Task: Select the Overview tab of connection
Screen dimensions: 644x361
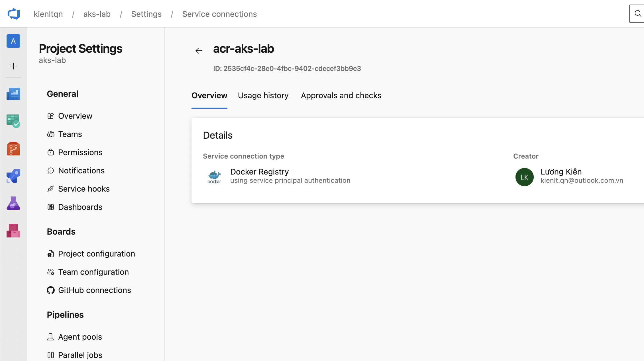Action: click(209, 95)
